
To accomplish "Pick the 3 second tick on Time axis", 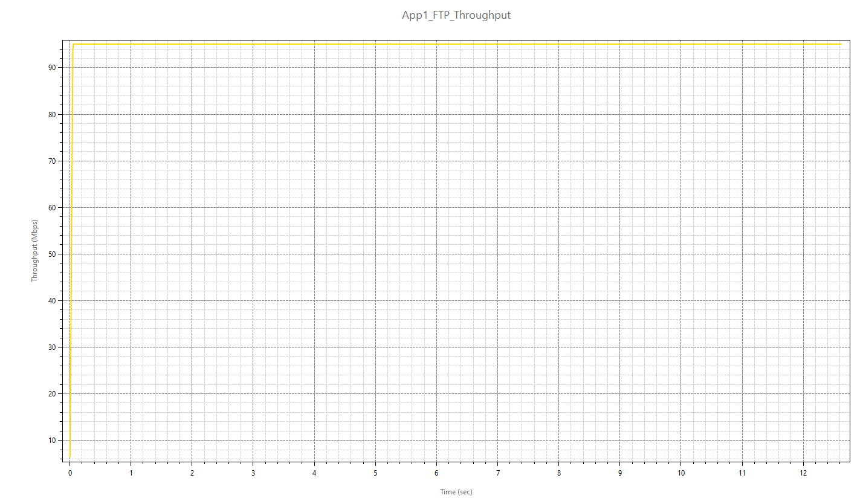I will coord(253,472).
